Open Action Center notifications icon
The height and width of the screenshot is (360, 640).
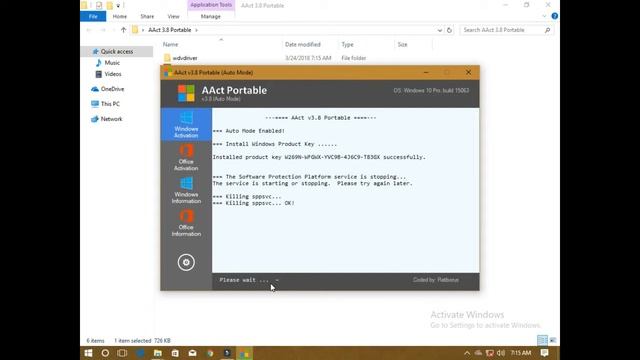point(544,353)
